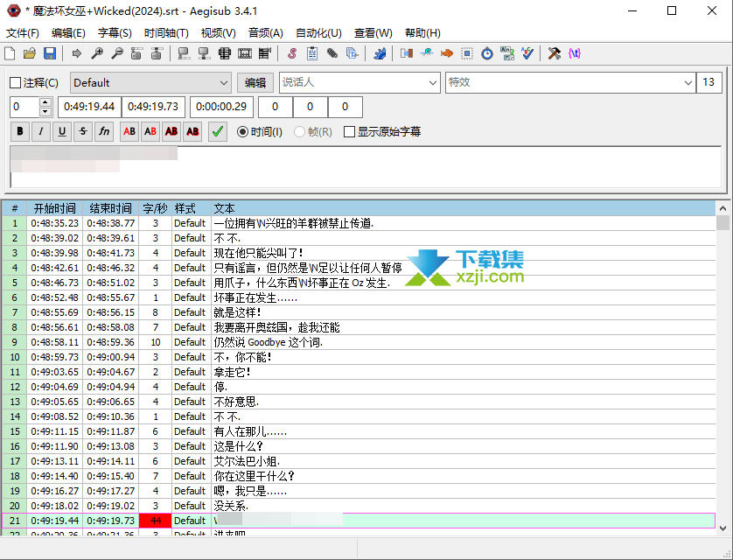This screenshot has height=560, width=733.
Task: Pick secondary color with second AB button
Action: [150, 132]
